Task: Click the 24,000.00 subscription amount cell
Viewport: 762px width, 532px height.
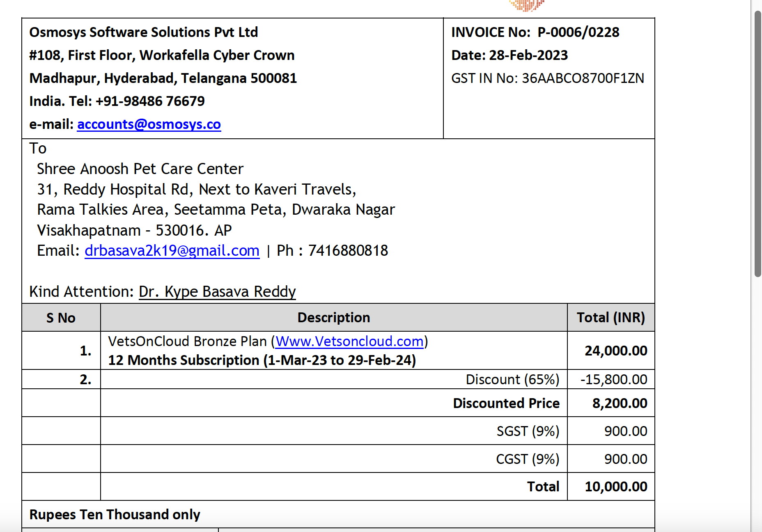Action: coord(616,351)
